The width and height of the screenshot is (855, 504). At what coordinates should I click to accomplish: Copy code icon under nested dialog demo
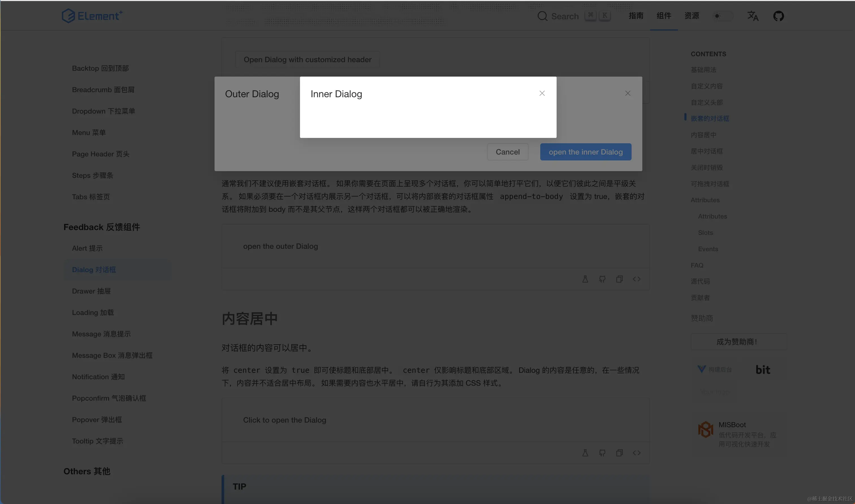pyautogui.click(x=619, y=279)
